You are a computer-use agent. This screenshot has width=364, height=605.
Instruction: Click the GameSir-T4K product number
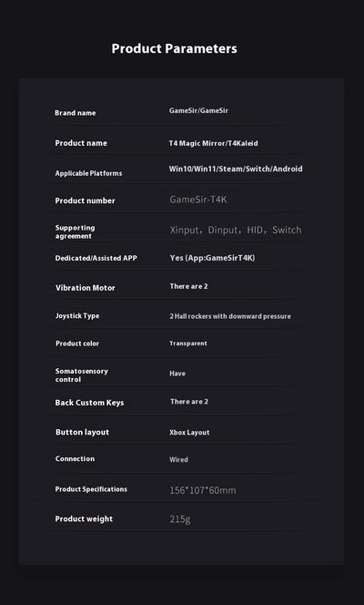(198, 200)
